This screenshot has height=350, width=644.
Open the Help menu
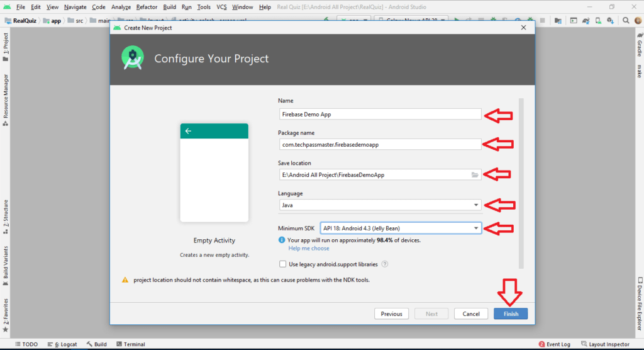tap(265, 7)
